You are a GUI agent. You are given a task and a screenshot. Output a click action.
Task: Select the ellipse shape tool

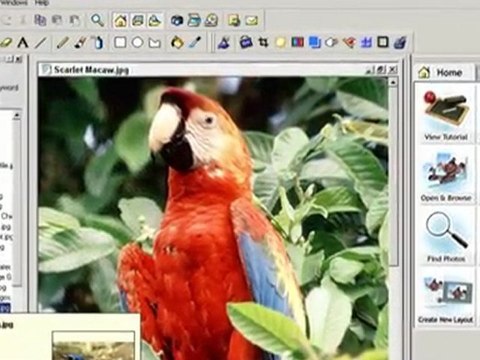(x=137, y=43)
